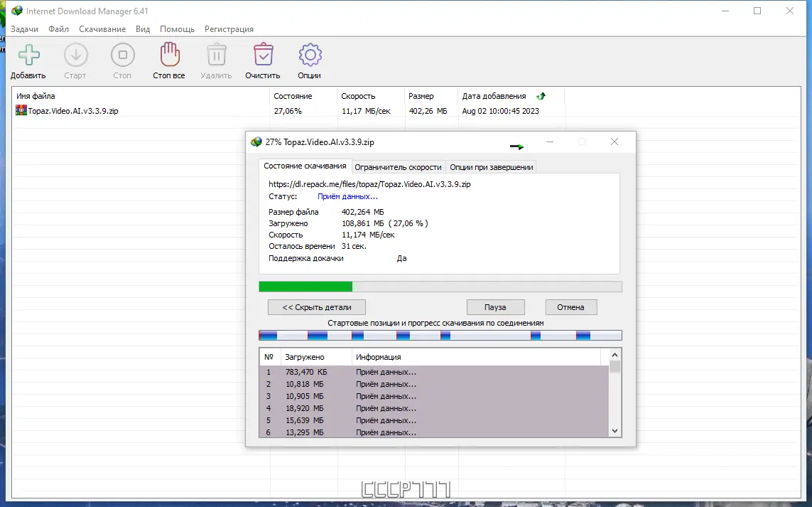The height and width of the screenshot is (507, 812).
Task: Sort by Состояние column header
Action: pos(303,96)
